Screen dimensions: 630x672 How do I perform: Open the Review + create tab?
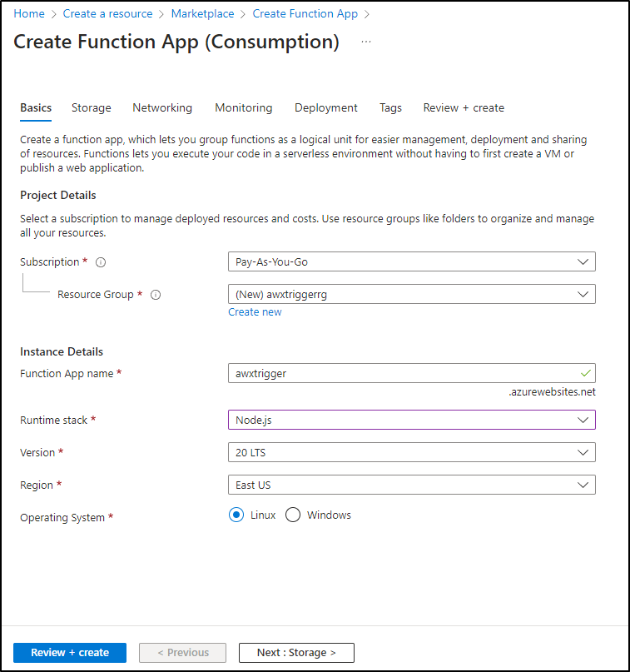(x=464, y=107)
